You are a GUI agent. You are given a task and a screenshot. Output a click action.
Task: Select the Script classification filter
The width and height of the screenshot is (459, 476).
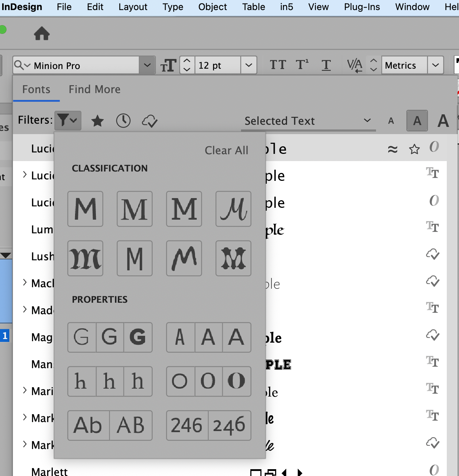pyautogui.click(x=233, y=209)
